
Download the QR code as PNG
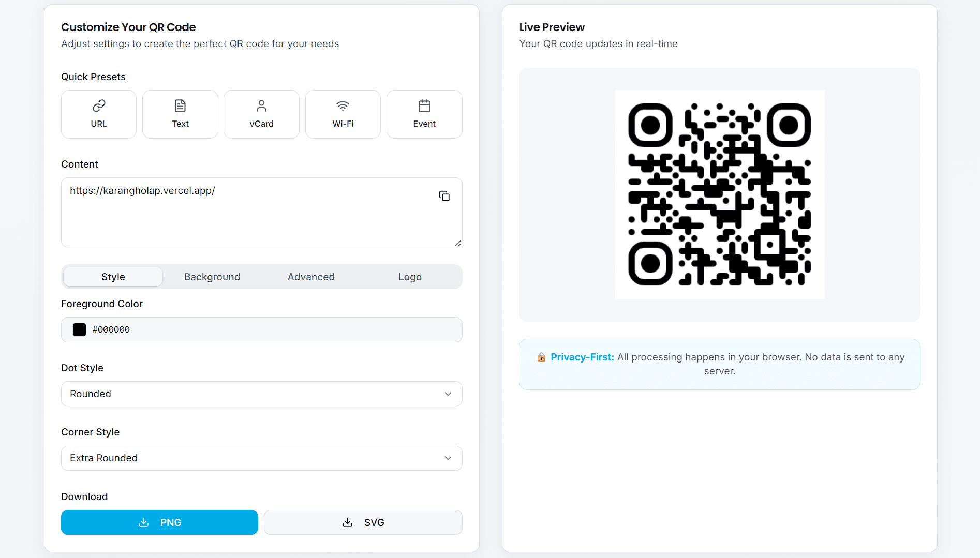(x=159, y=522)
